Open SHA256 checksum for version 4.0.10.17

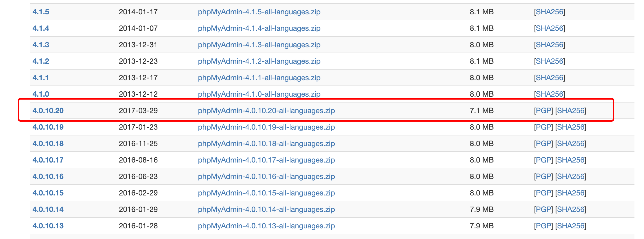tap(571, 160)
